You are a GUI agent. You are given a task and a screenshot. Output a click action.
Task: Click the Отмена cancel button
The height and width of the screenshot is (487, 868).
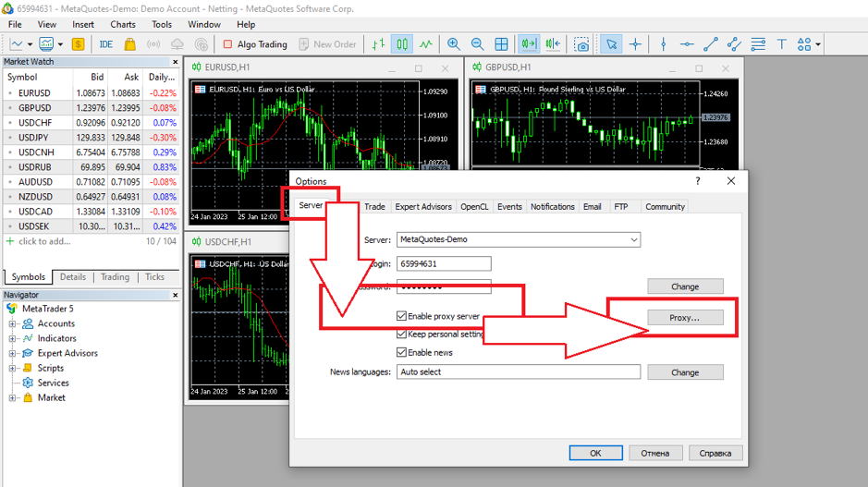tap(655, 453)
